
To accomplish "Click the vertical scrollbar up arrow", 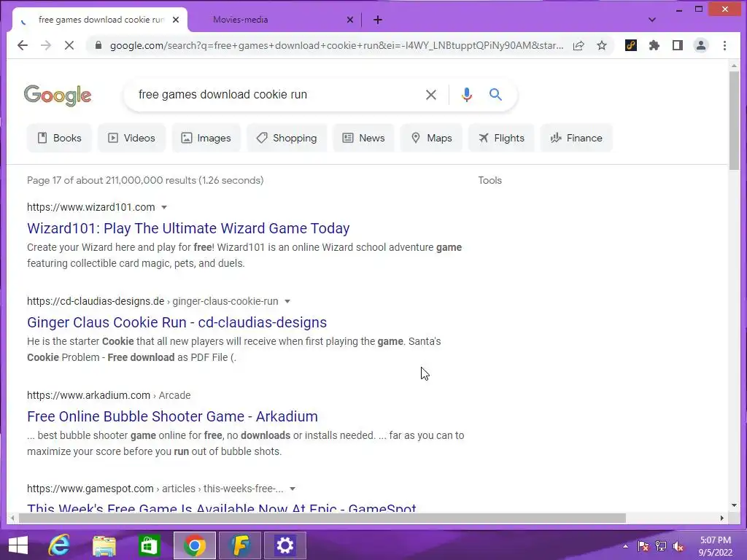I will pos(734,65).
